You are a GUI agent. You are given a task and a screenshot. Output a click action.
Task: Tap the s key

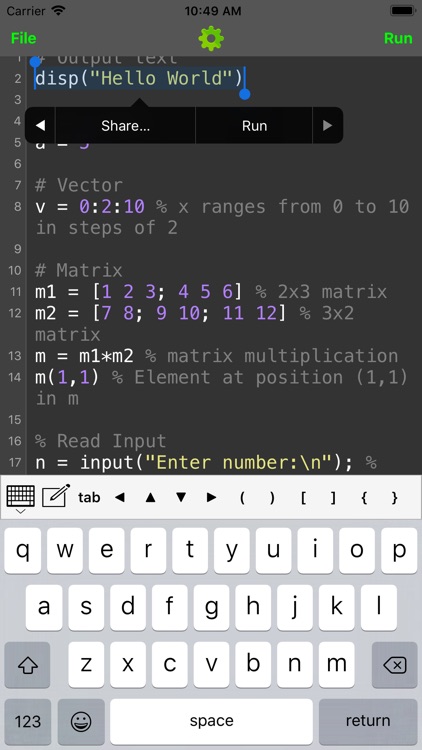(x=86, y=607)
